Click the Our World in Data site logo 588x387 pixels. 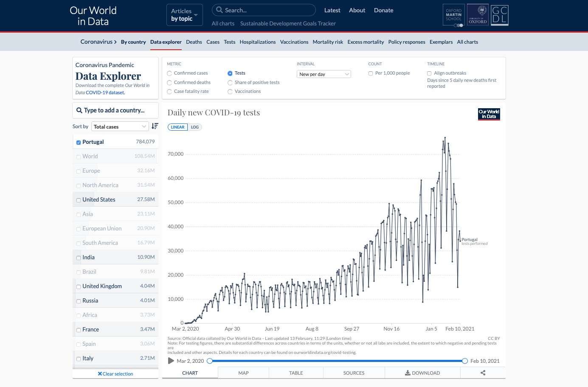point(93,16)
